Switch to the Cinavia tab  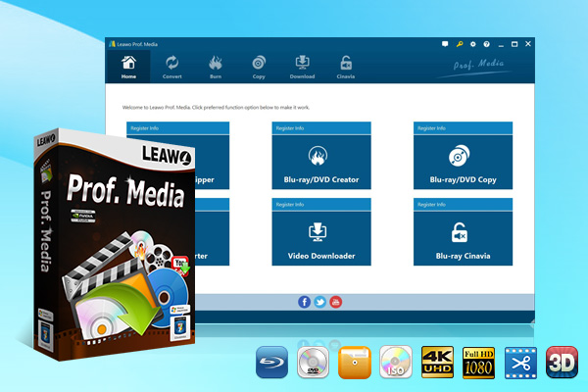click(x=346, y=67)
